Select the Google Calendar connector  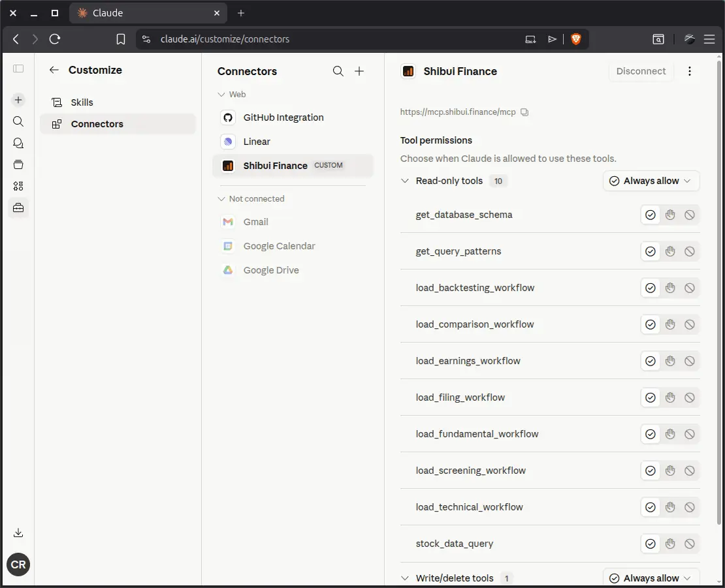tap(293, 246)
